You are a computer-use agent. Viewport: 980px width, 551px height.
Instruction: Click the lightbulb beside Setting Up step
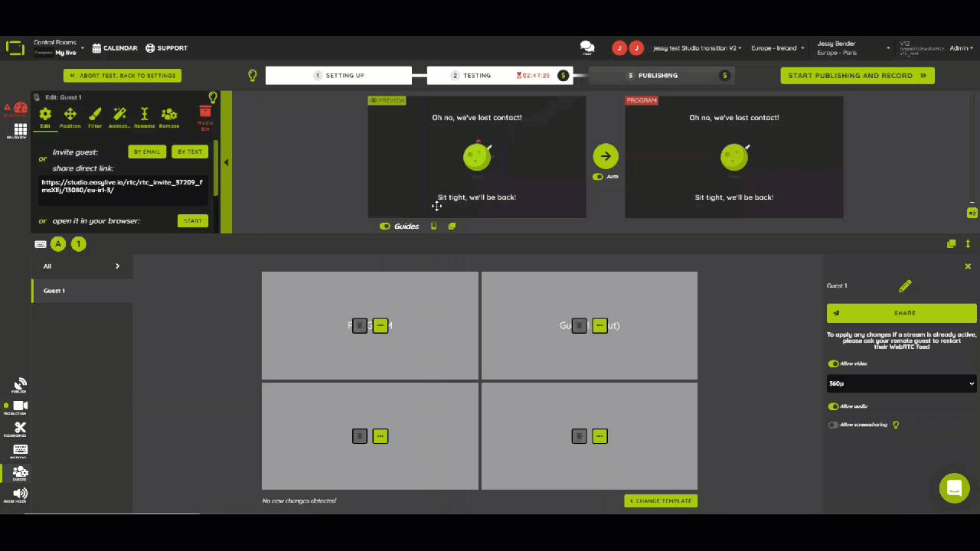click(252, 76)
